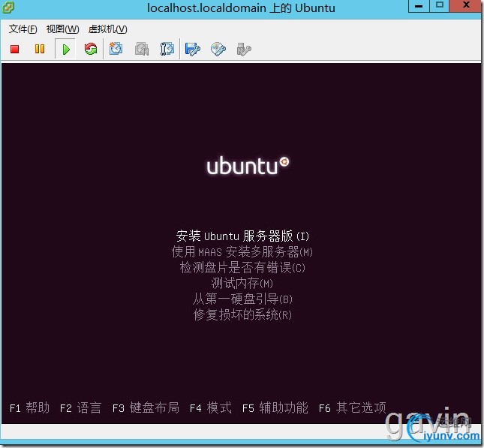Screen dimensions: 484x448
Task: Click the ubuntu logo in console
Action: [248, 166]
